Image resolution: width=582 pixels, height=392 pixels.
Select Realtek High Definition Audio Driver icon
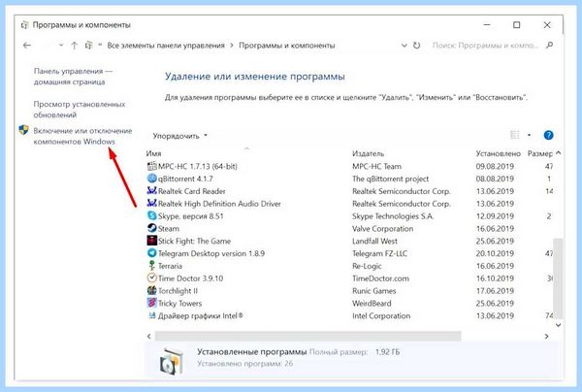tap(152, 203)
